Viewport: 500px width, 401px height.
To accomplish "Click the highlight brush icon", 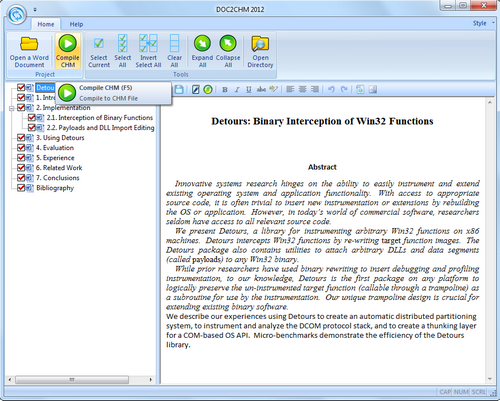I will point(273,89).
